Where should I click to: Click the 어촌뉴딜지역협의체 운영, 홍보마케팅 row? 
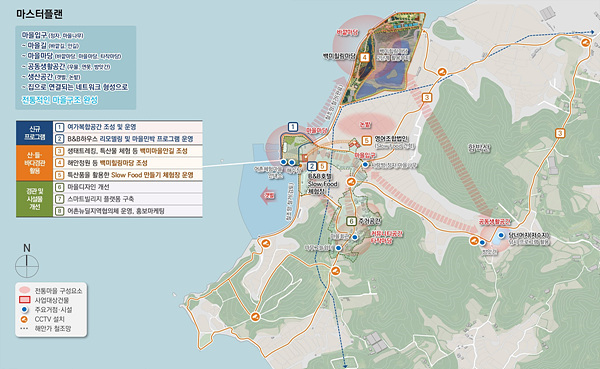coord(128,211)
